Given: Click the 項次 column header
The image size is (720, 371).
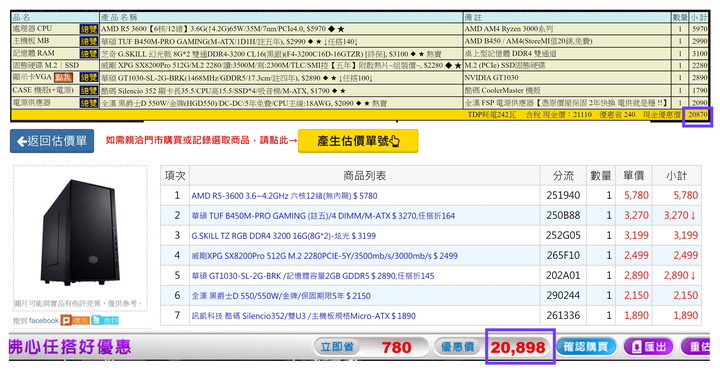Looking at the screenshot, I should coord(175,175).
